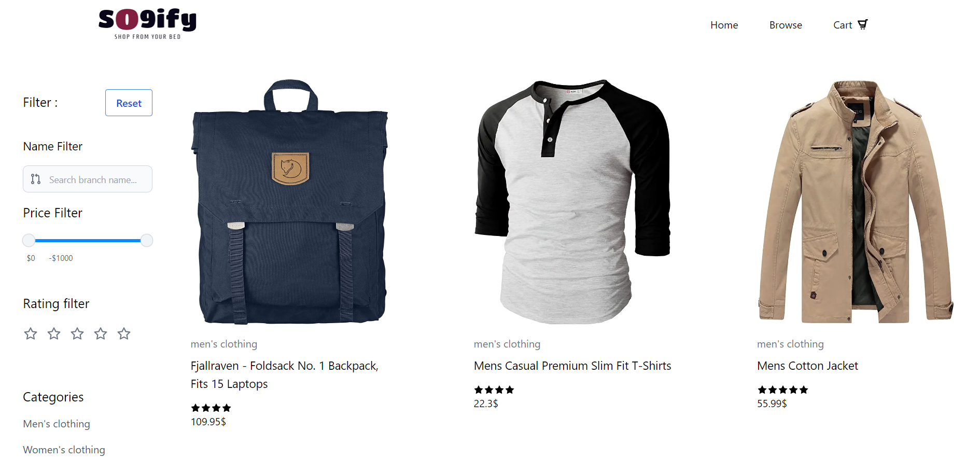
Task: Select the fifth rating filter star
Action: click(x=124, y=333)
